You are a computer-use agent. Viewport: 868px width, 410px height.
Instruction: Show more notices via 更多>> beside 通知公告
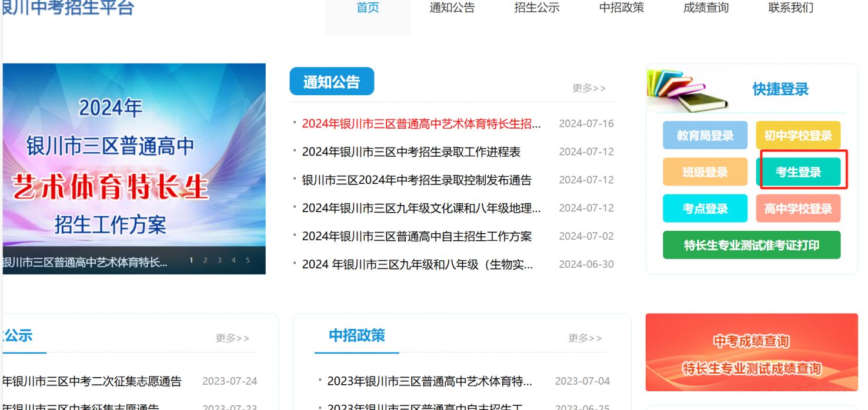pos(589,88)
